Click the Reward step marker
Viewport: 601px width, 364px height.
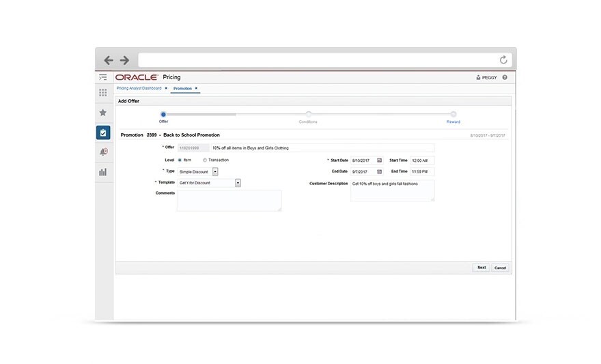[x=453, y=114]
